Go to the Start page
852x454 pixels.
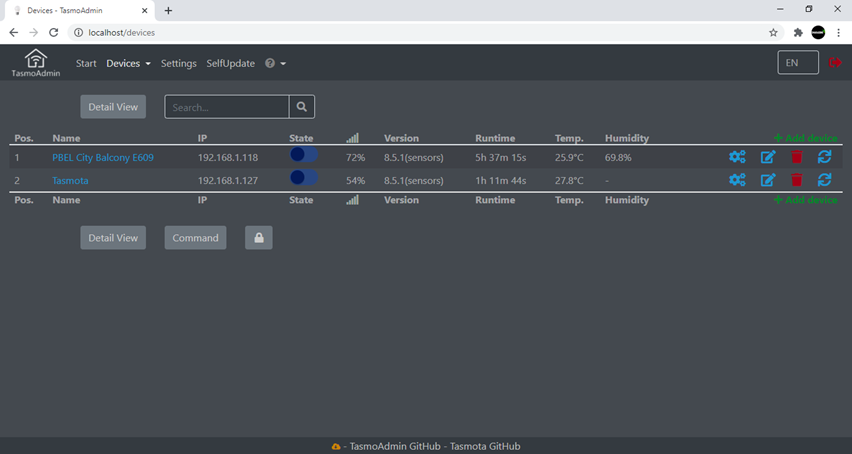point(86,64)
